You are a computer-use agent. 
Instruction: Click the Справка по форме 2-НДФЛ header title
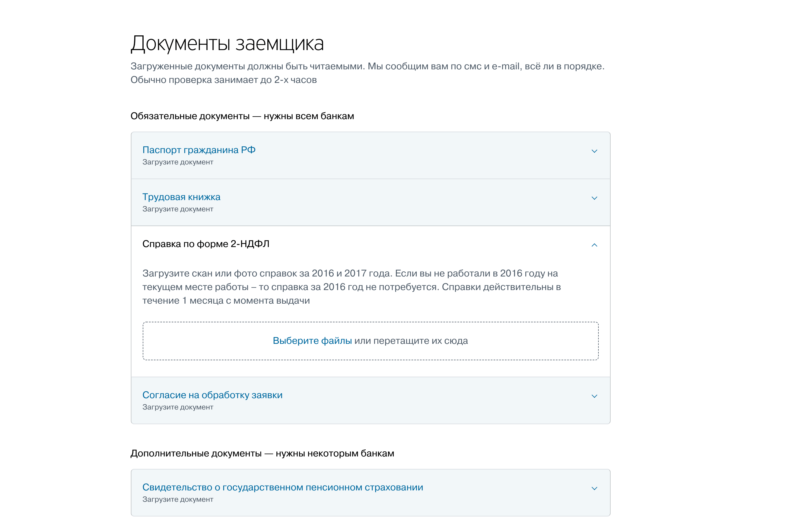pyautogui.click(x=206, y=244)
